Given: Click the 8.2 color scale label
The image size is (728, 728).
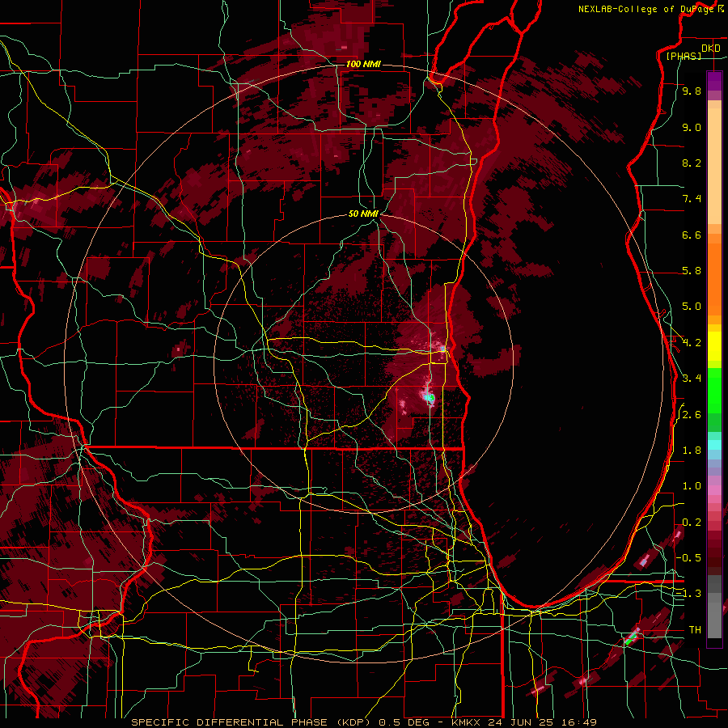Looking at the screenshot, I should [692, 163].
